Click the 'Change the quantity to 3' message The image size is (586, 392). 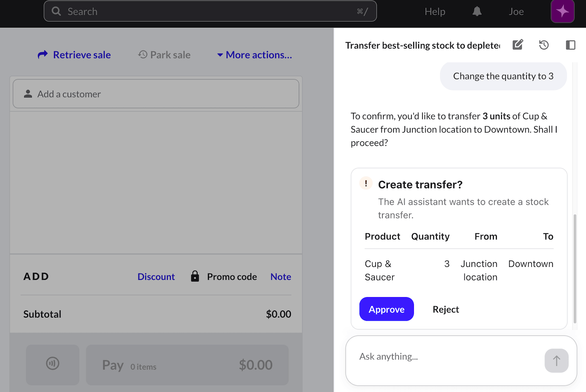point(503,76)
